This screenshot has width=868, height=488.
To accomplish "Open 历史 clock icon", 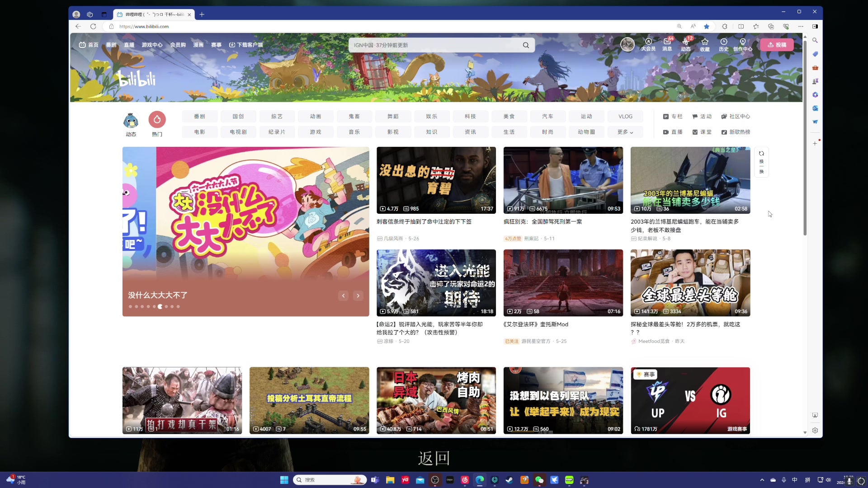I will [724, 44].
